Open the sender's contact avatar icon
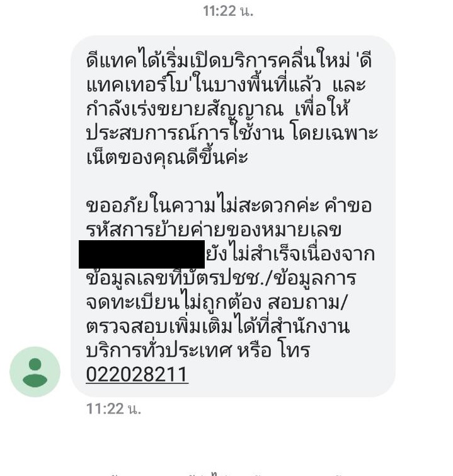 pyautogui.click(x=35, y=371)
